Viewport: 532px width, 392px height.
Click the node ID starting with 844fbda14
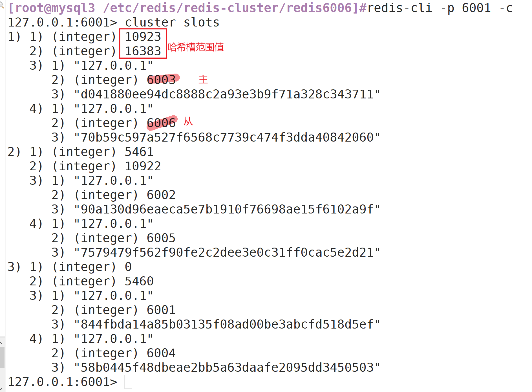227,324
